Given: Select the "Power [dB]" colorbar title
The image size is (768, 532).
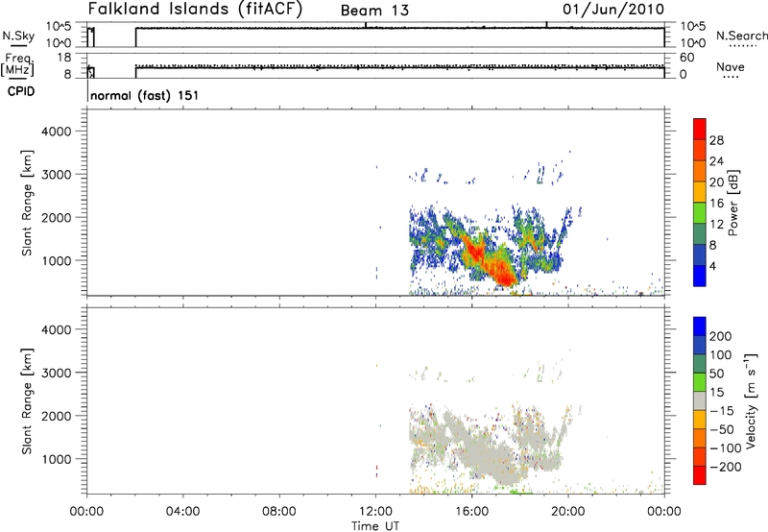Looking at the screenshot, I should (x=733, y=203).
